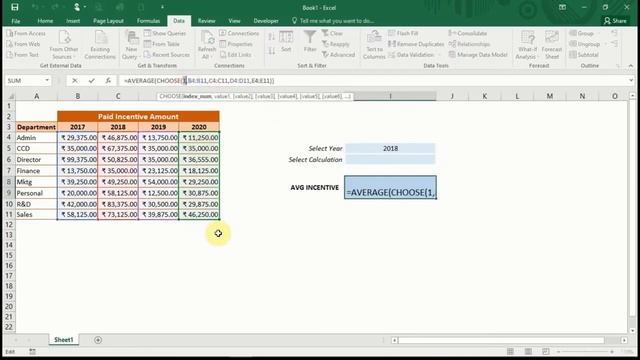This screenshot has height=360, width=640.
Task: Click the Save icon in quick access toolbar
Action: (x=15, y=7)
